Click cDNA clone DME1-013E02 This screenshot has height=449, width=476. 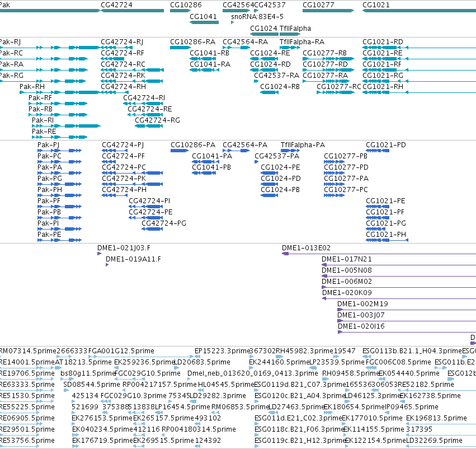point(379,254)
